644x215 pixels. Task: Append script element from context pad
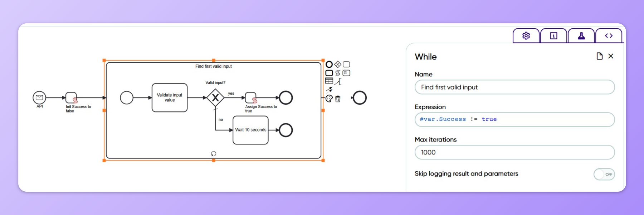tap(338, 73)
